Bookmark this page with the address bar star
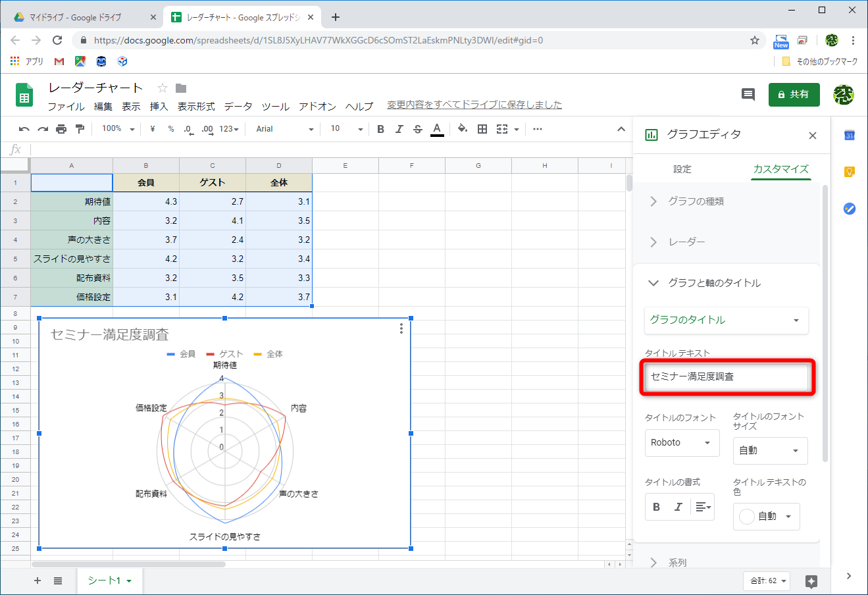 [755, 40]
